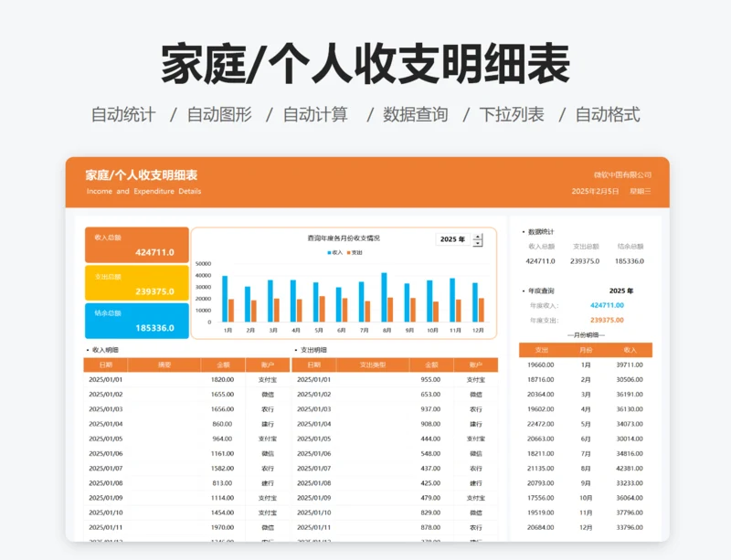Select expense amount cell 653.00

tap(430, 395)
